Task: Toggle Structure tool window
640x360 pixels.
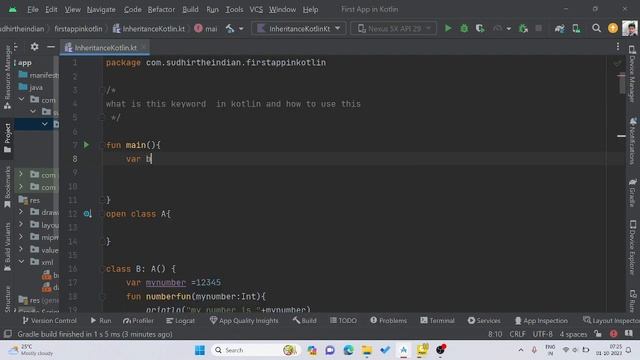Action: click(x=7, y=299)
